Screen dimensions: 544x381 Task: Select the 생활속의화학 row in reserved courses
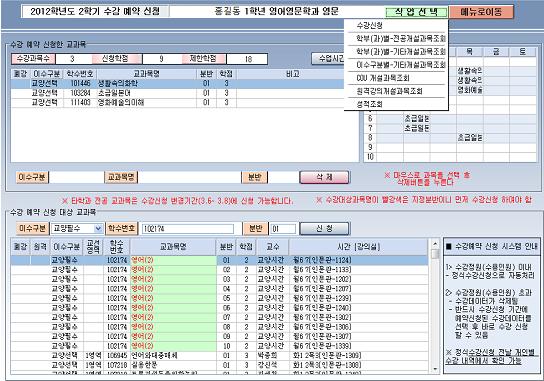coord(185,84)
